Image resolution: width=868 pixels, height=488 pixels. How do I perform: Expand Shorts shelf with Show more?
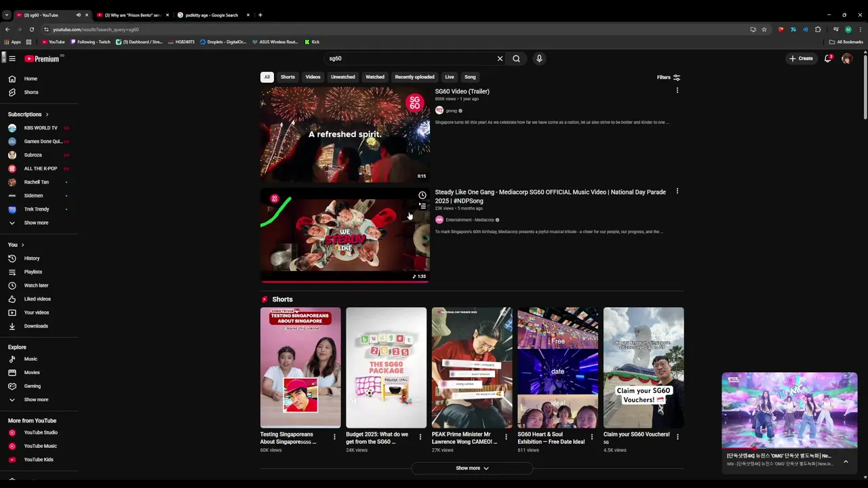tap(472, 468)
